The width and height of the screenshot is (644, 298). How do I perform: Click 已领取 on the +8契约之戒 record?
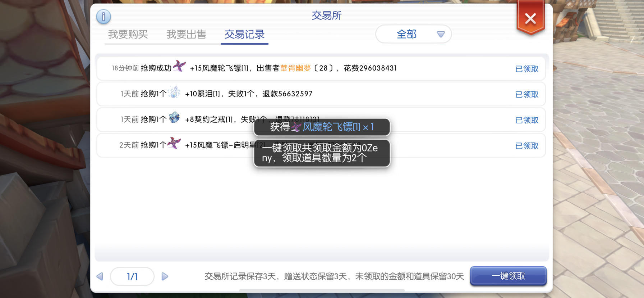point(527,120)
